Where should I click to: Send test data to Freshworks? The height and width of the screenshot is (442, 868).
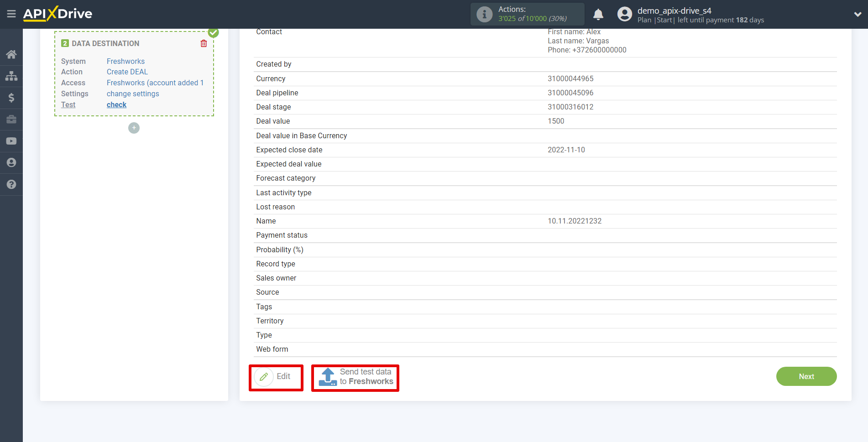pyautogui.click(x=355, y=377)
